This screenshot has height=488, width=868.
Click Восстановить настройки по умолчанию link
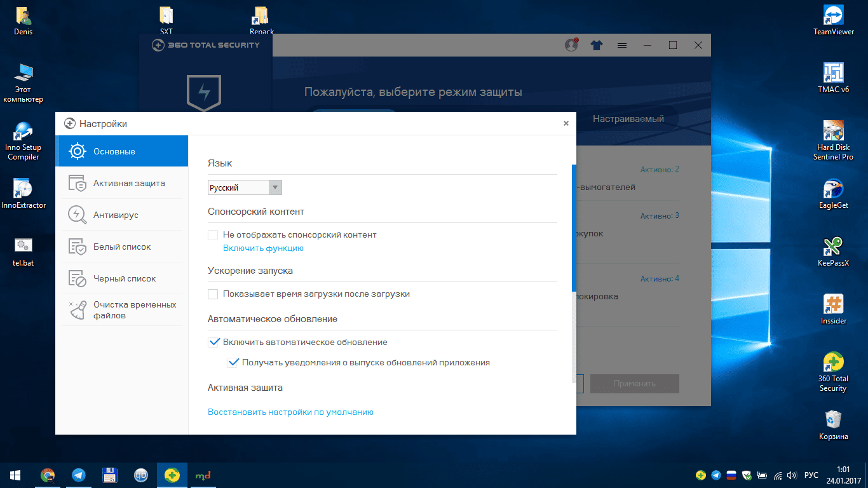290,412
